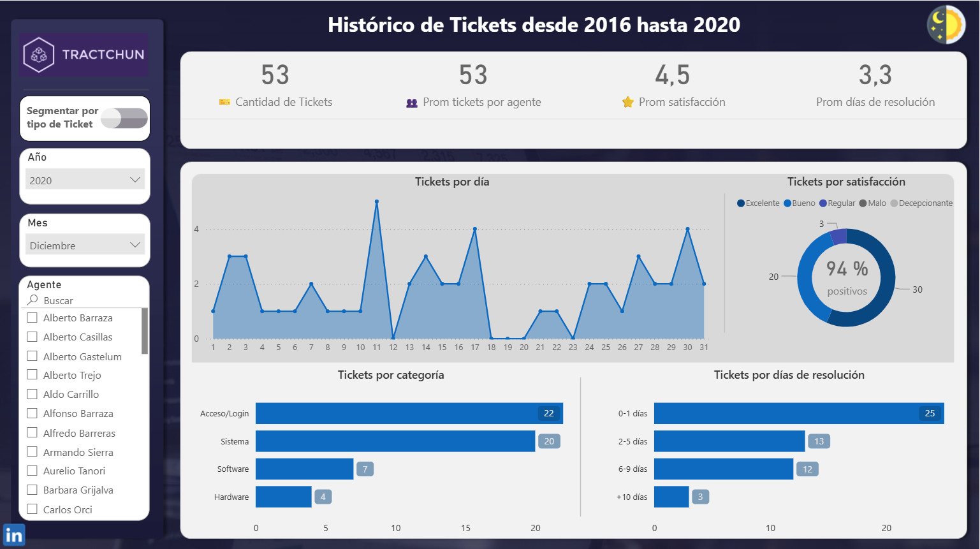This screenshot has width=980, height=549.
Task: Click the star icon beside Prom satisfacción
Action: click(627, 101)
